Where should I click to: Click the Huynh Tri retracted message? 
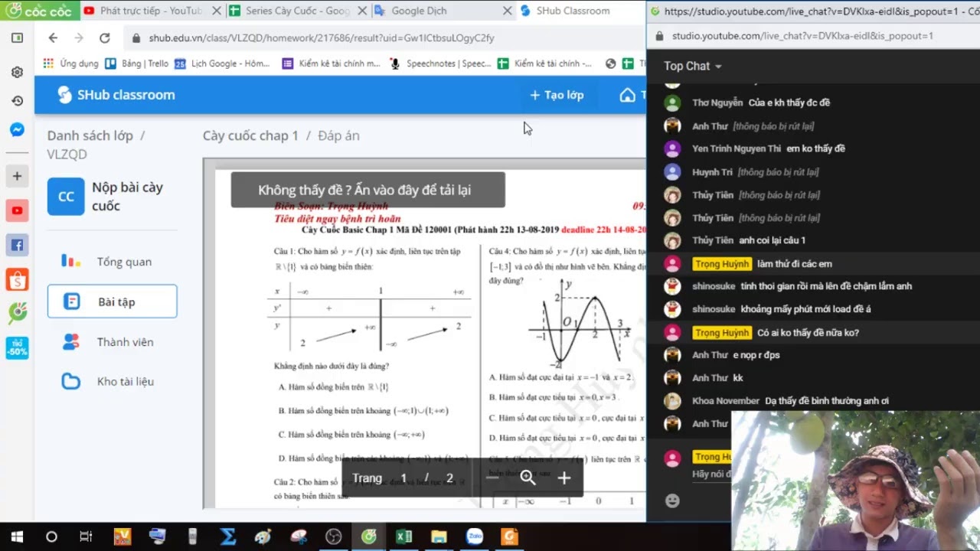pos(778,172)
